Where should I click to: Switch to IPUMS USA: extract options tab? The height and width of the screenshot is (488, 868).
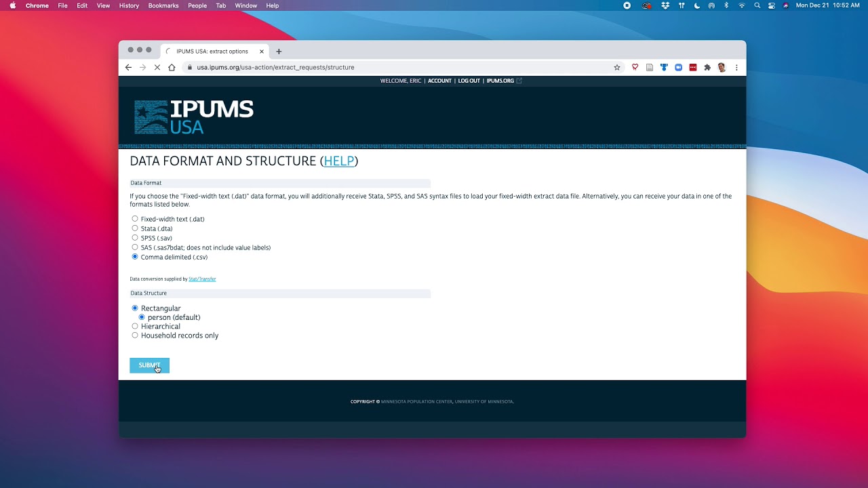(214, 52)
